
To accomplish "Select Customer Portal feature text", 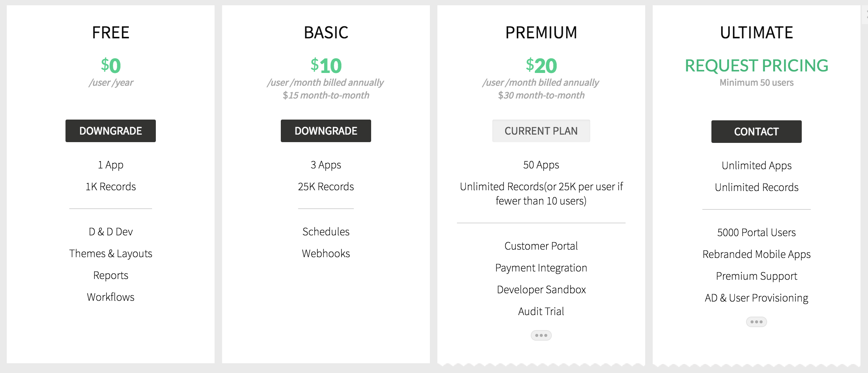I will point(541,246).
